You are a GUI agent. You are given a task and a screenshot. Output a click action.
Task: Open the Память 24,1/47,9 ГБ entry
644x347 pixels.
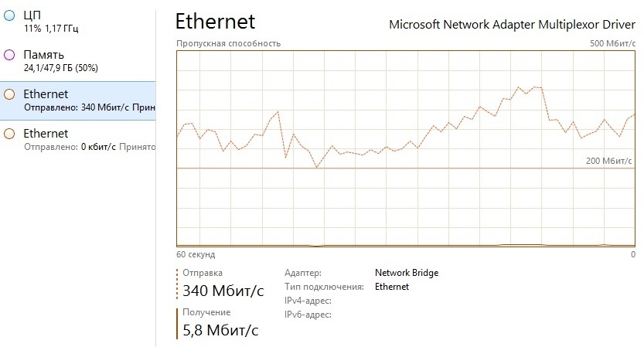(77, 61)
